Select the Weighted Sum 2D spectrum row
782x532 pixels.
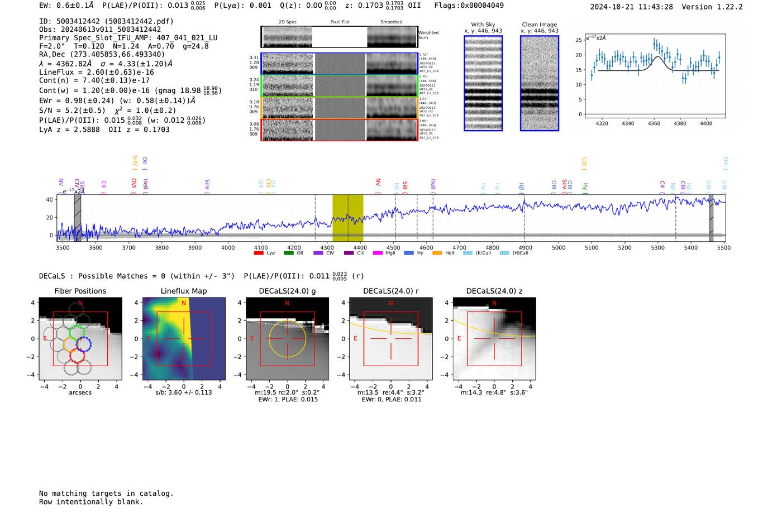[339, 37]
